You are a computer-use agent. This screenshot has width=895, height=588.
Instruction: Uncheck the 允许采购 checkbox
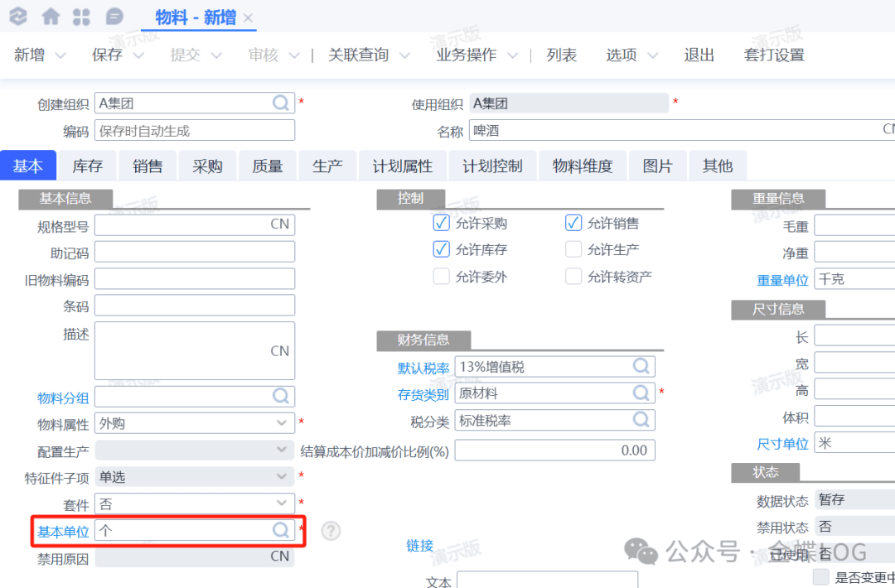(x=441, y=223)
